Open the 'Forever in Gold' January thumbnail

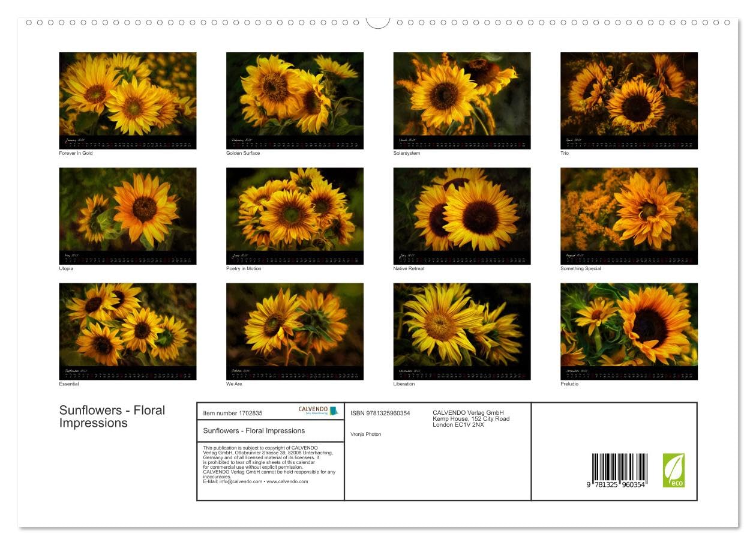(x=128, y=101)
